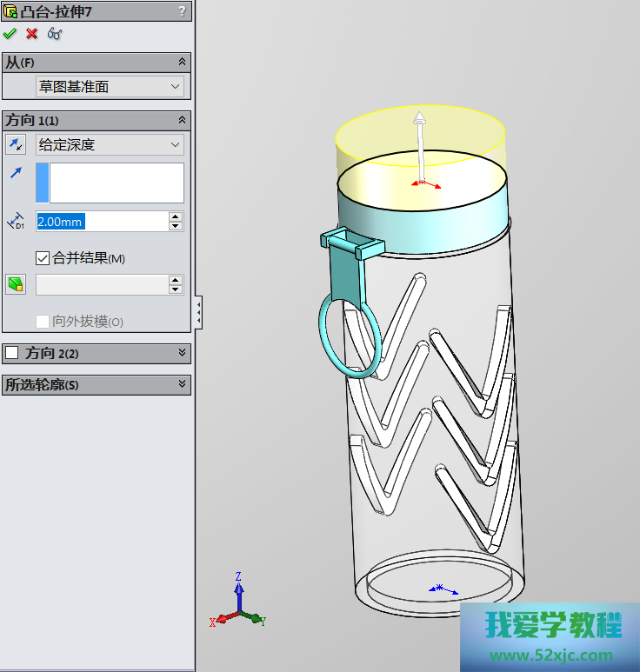Click the panel collapse handle on divider
This screenshot has width=640, height=672.
(199, 311)
